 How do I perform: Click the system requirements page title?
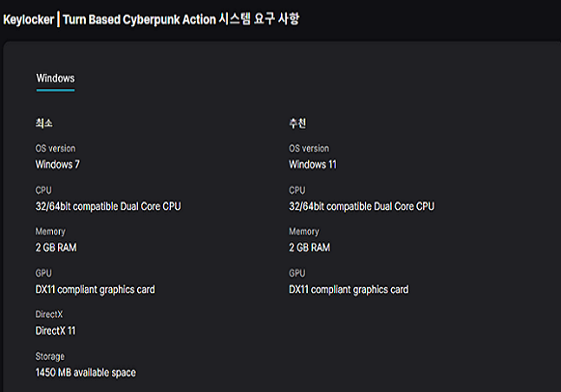click(x=151, y=19)
